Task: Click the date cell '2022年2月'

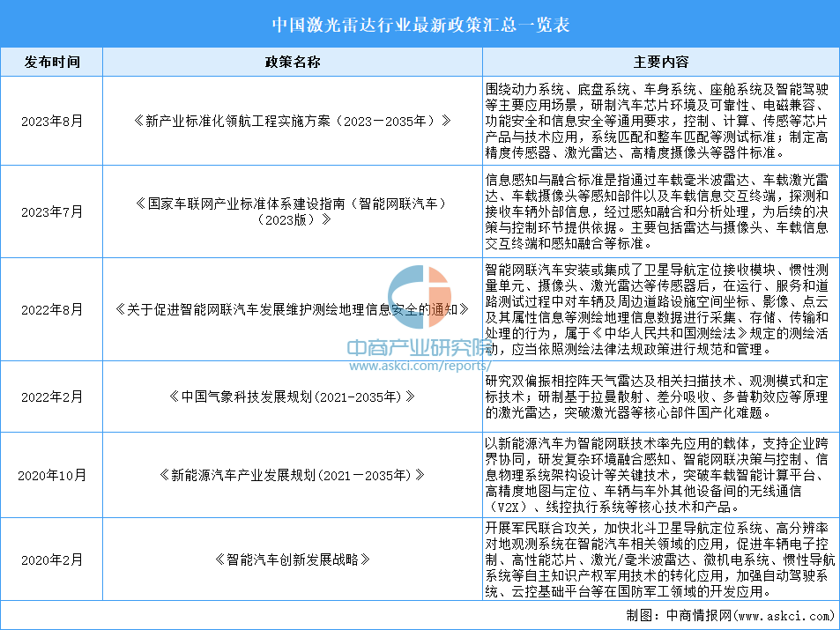Action: click(x=52, y=397)
